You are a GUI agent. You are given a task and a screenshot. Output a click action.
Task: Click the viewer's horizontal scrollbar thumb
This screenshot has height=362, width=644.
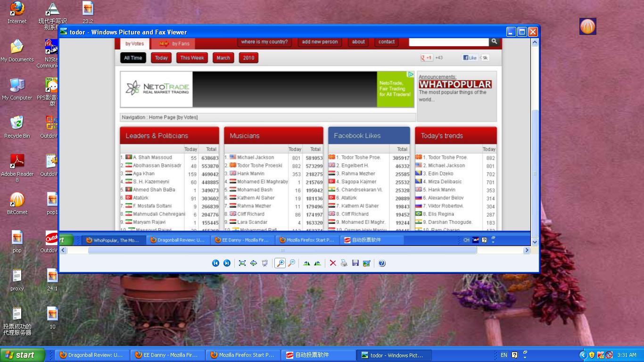click(282, 250)
